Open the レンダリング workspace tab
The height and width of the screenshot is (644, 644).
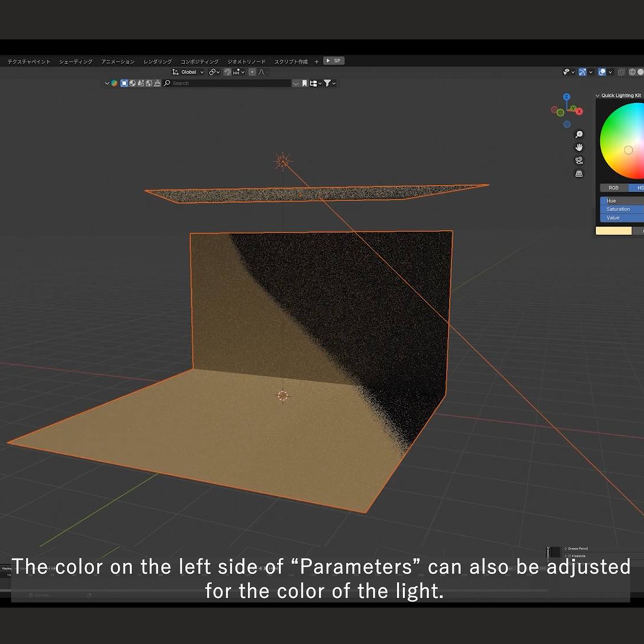tap(157, 61)
